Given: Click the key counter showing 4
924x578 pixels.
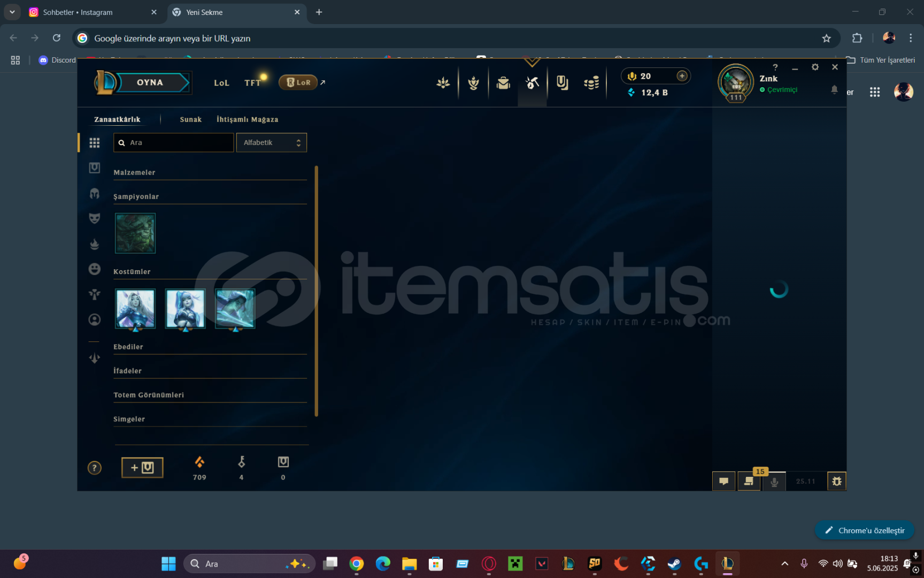Looking at the screenshot, I should (x=241, y=468).
